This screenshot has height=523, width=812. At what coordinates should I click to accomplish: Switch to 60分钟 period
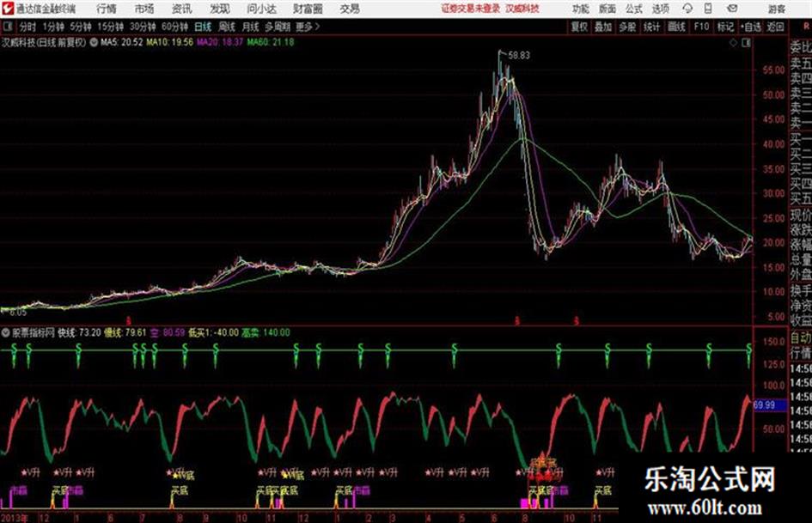[174, 27]
